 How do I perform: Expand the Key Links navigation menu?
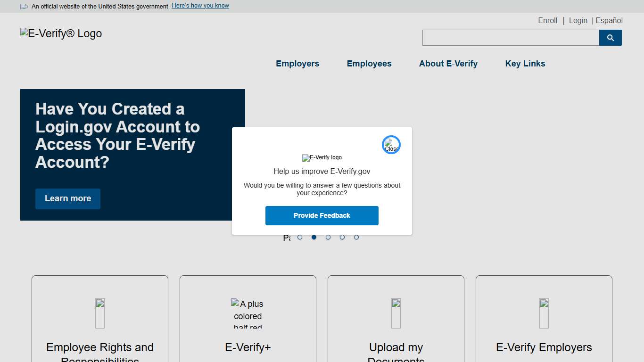pos(525,63)
